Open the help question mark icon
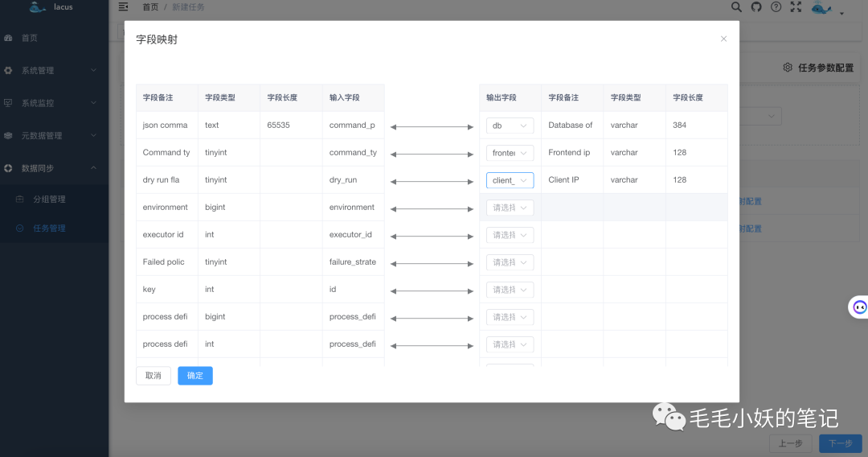This screenshot has width=868, height=457. click(776, 6)
